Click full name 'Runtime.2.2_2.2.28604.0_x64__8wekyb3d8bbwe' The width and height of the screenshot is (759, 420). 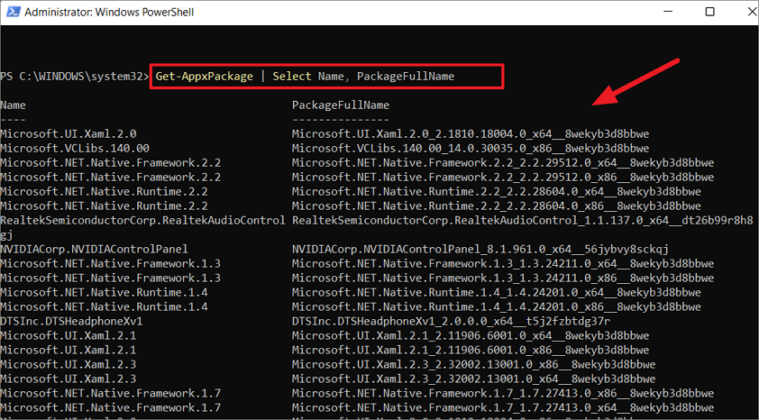(x=497, y=192)
